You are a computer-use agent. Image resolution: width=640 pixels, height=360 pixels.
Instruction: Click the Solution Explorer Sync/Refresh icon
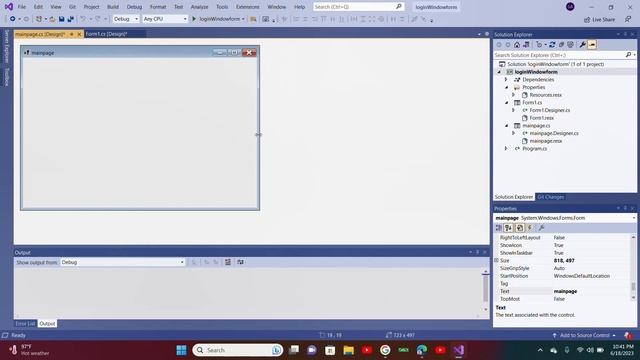pyautogui.click(x=552, y=44)
